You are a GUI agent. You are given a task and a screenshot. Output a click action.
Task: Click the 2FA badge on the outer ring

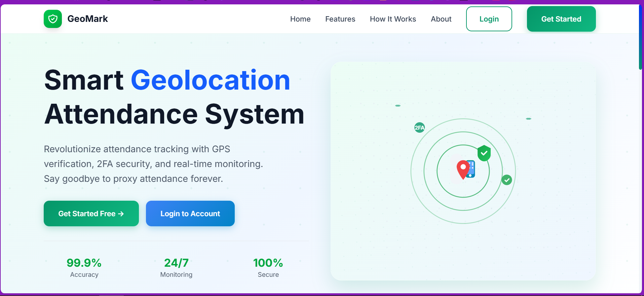[419, 128]
